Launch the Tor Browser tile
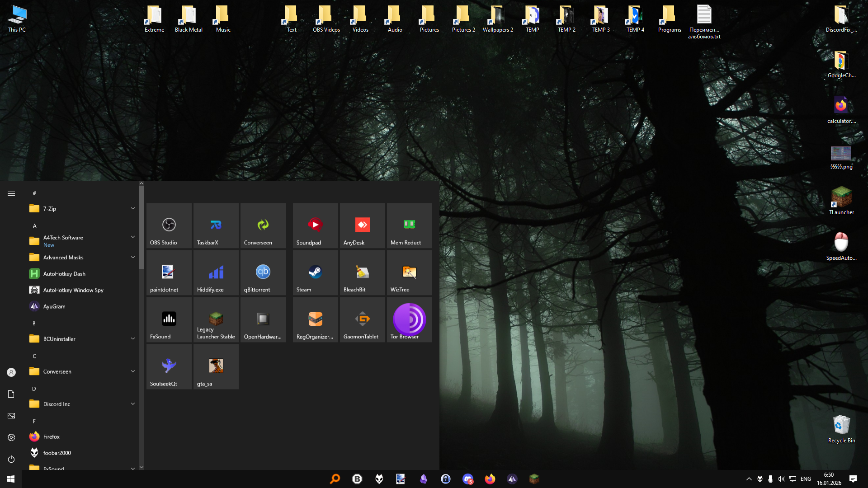The width and height of the screenshot is (868, 488). pos(409,319)
